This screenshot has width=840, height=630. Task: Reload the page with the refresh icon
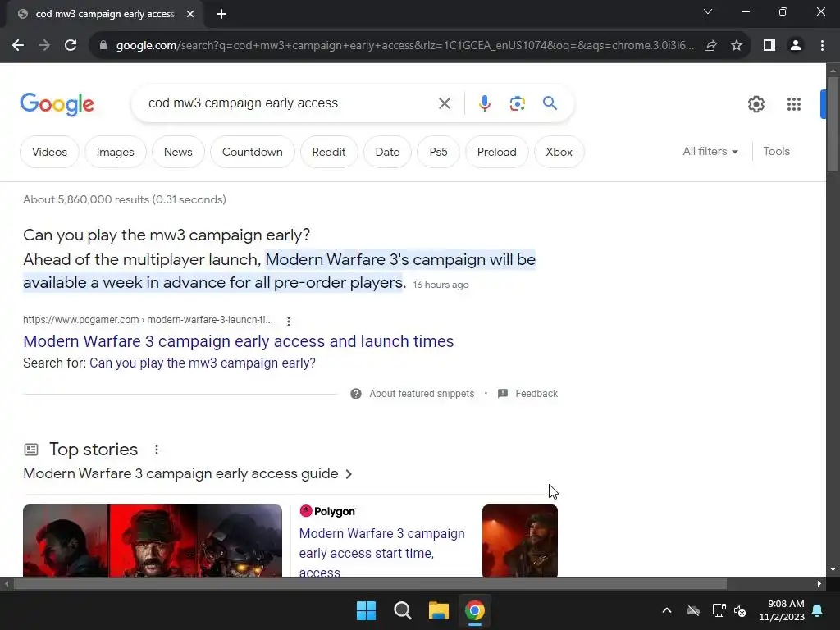[x=71, y=46]
